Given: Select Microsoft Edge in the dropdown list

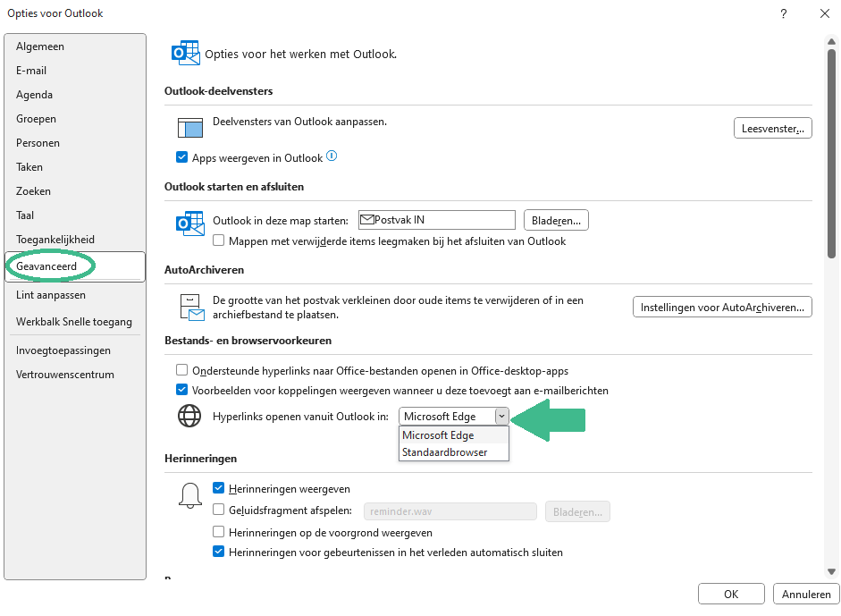Looking at the screenshot, I should click(454, 435).
